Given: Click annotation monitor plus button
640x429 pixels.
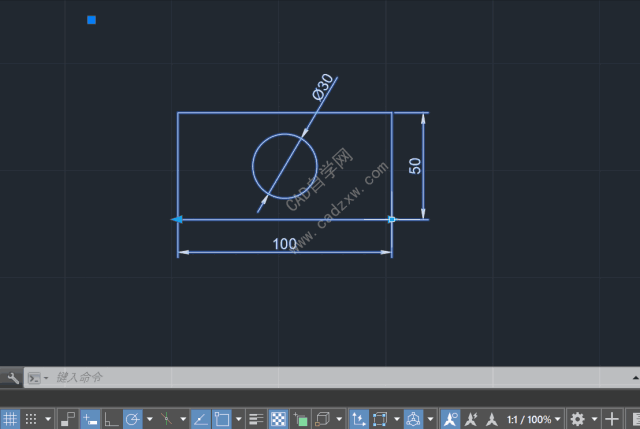Looking at the screenshot, I should (x=613, y=419).
